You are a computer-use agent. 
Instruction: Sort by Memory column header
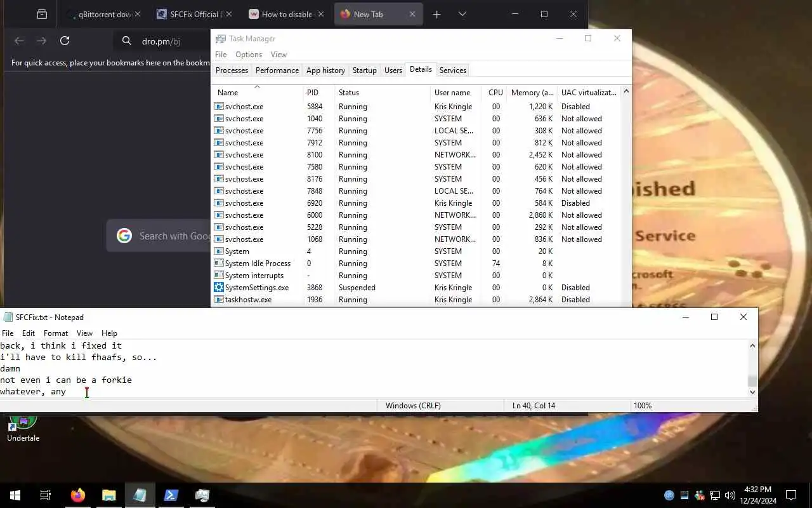[532, 93]
